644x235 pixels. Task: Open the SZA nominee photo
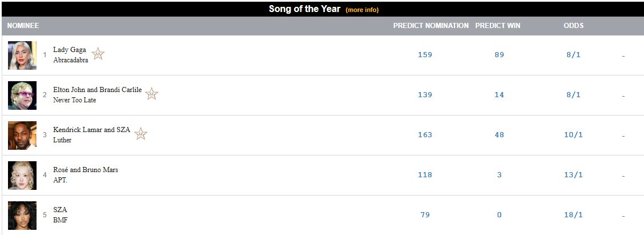tap(22, 215)
